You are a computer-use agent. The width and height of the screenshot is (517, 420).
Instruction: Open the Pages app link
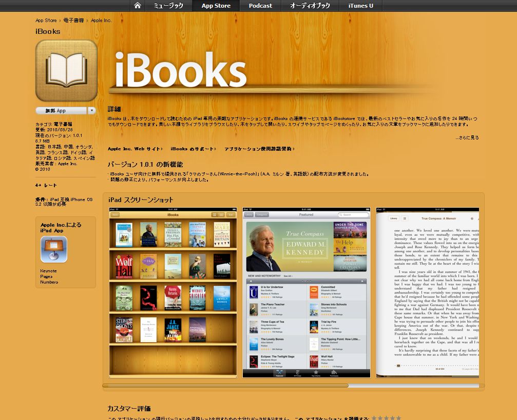pyautogui.click(x=47, y=276)
